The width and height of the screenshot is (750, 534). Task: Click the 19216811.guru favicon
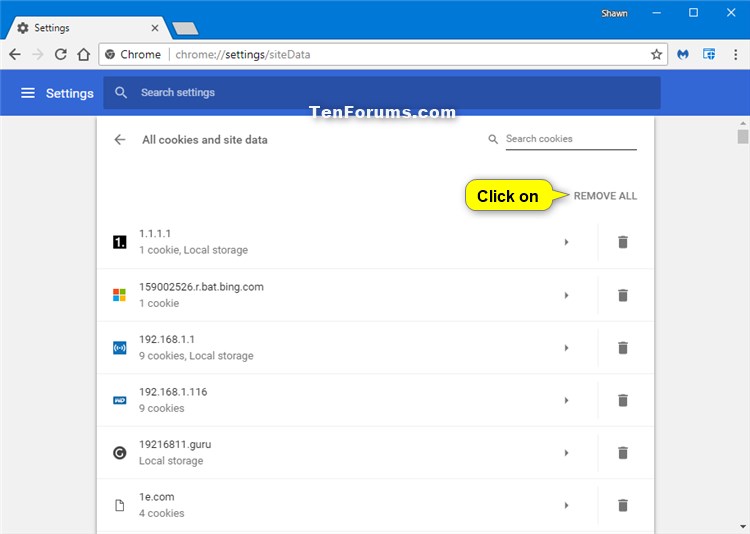pos(120,453)
